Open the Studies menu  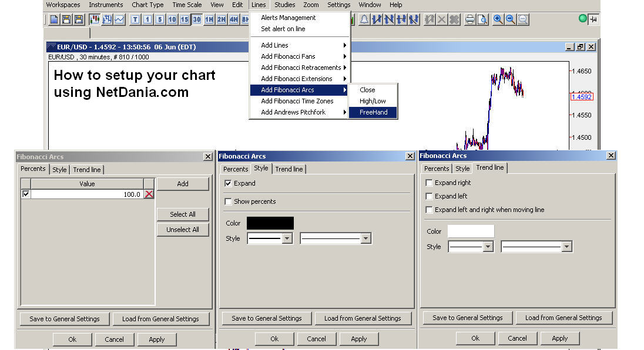(284, 5)
